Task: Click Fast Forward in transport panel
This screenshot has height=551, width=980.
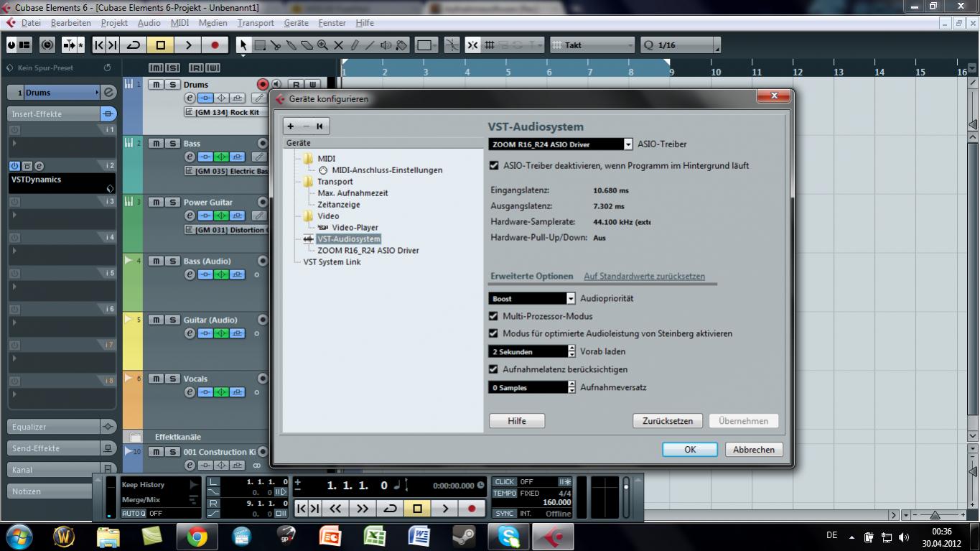Action: [363, 508]
